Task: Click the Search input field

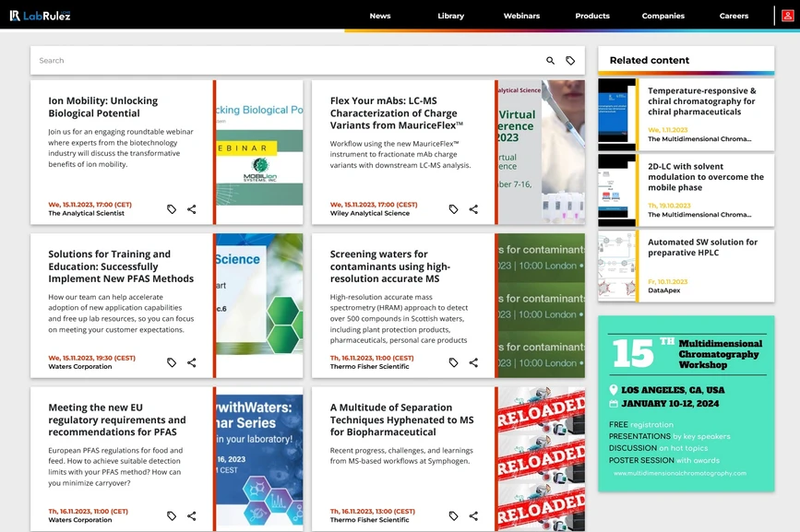Action: point(286,61)
